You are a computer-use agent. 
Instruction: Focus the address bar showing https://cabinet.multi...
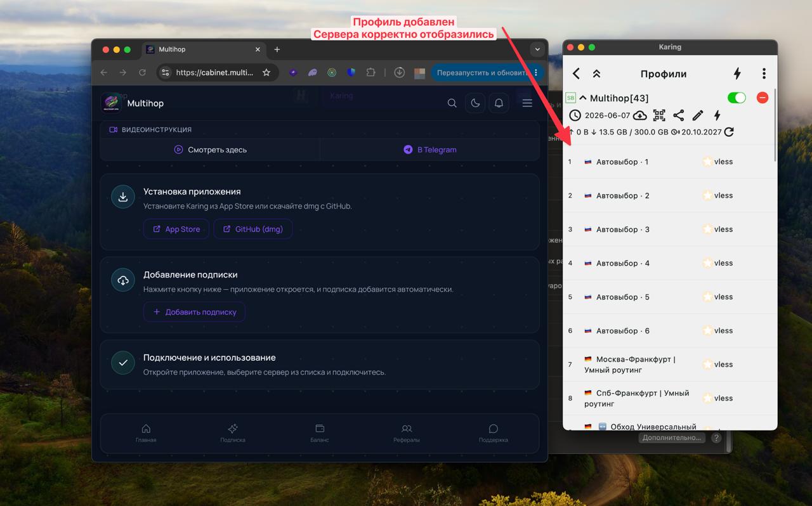point(214,73)
